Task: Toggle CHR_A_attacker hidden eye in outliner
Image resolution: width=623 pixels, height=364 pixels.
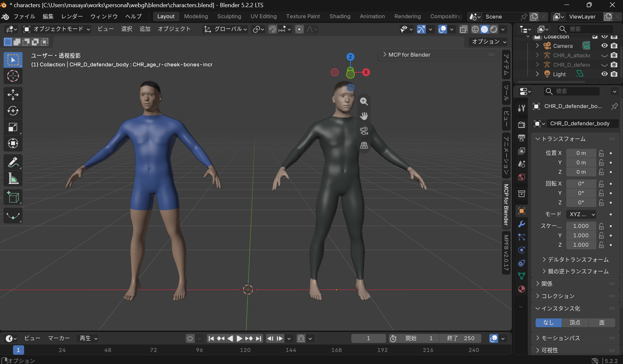Action: [x=604, y=55]
